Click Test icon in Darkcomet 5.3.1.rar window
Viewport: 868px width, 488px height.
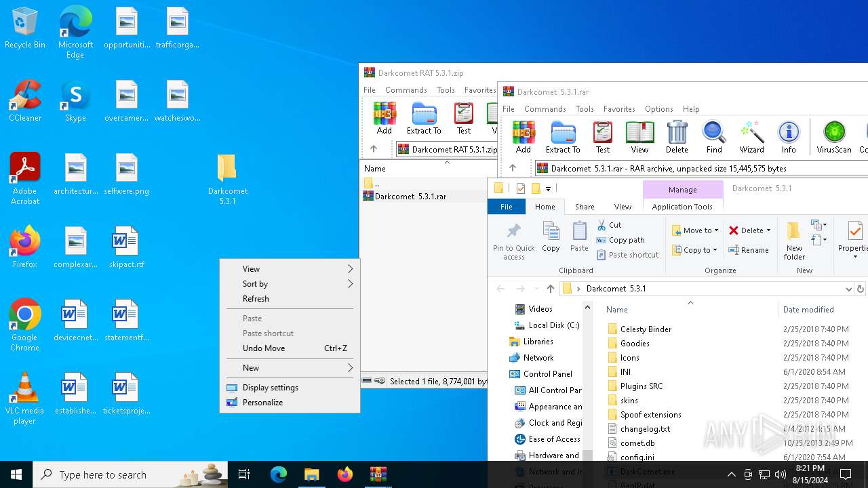pos(602,138)
